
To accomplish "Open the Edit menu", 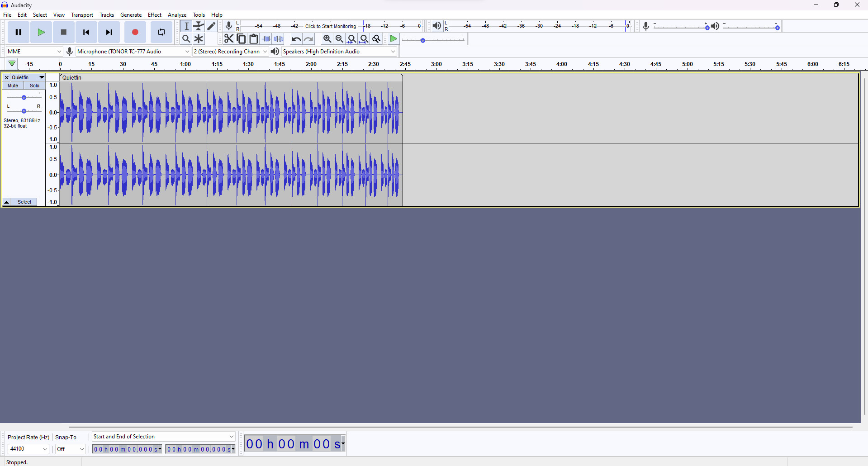I will pos(22,15).
